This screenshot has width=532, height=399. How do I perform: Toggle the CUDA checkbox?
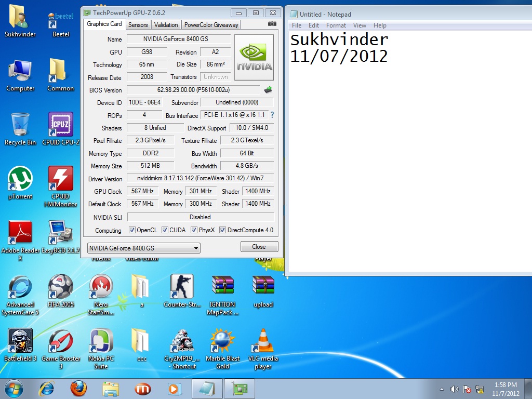click(x=165, y=230)
